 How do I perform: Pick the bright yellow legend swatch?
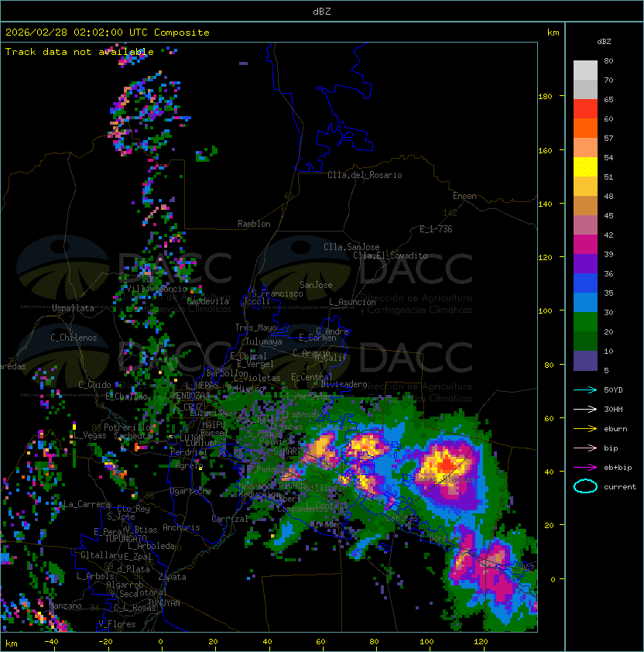[585, 167]
